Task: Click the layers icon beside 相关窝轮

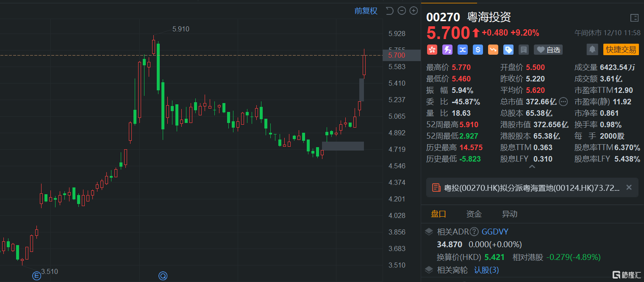Action: tap(429, 270)
